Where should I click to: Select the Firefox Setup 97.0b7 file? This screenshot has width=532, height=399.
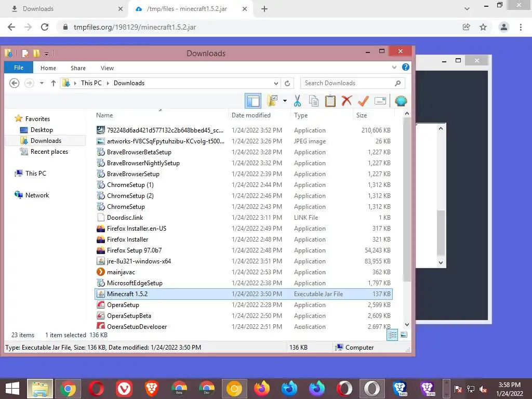[243, 250]
